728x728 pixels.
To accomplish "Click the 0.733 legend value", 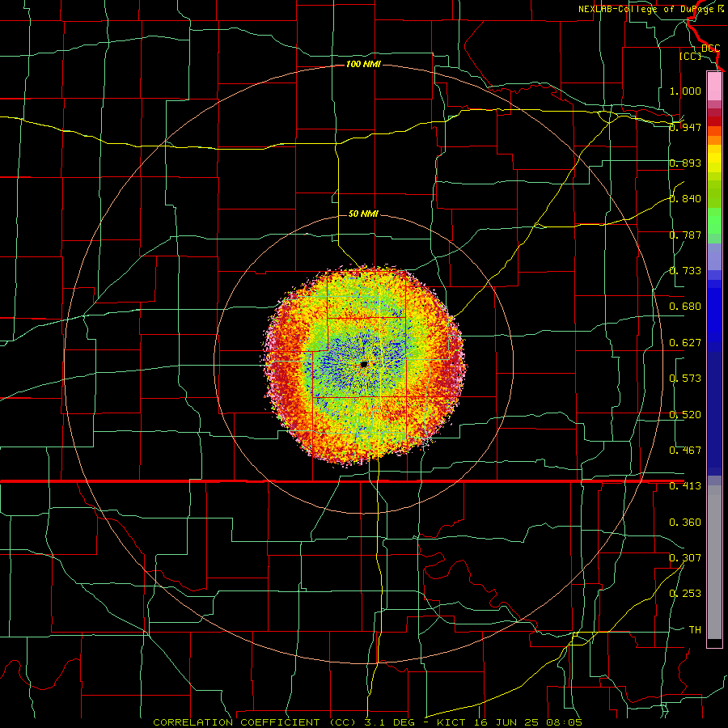I will tap(685, 271).
